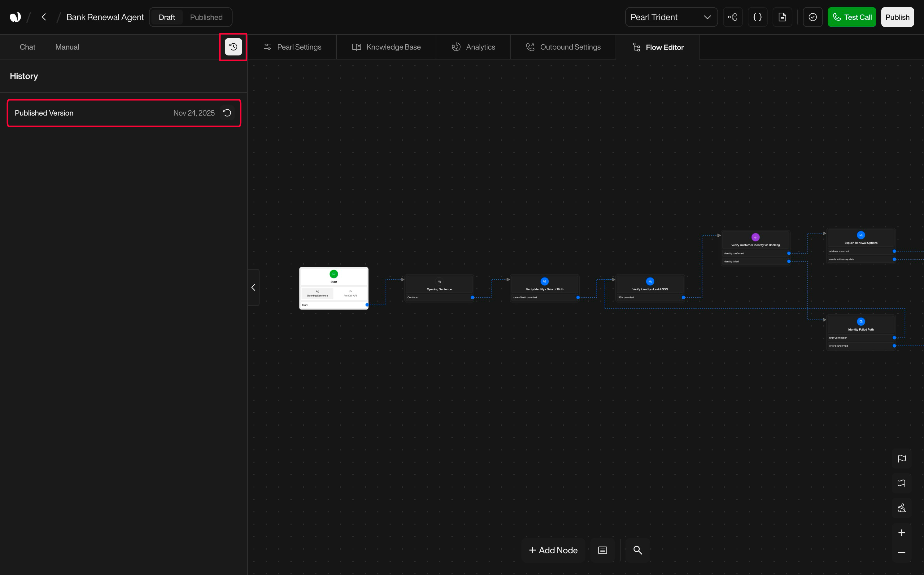The image size is (924, 575).
Task: Open the version history panel icon
Action: [x=233, y=47]
